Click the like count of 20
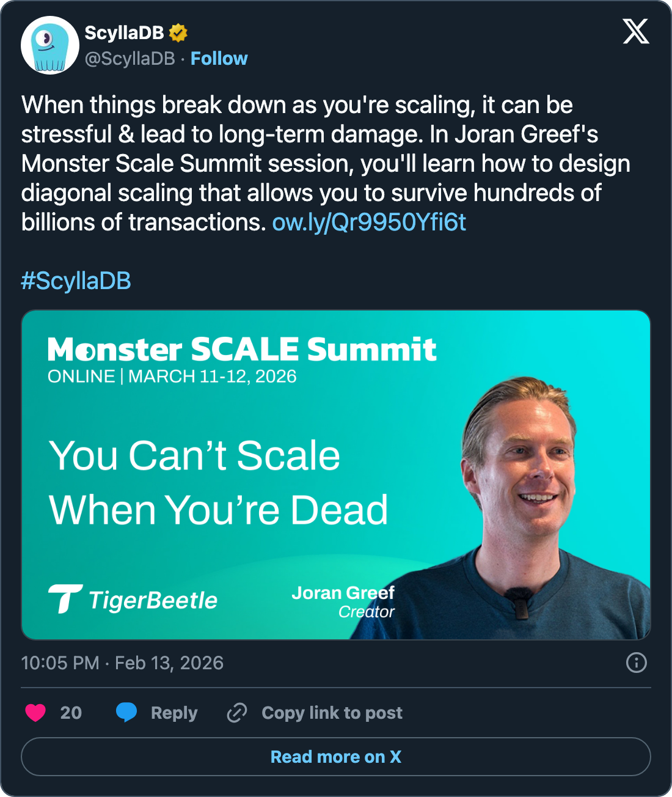Viewport: 672px width, 797px height. [71, 713]
